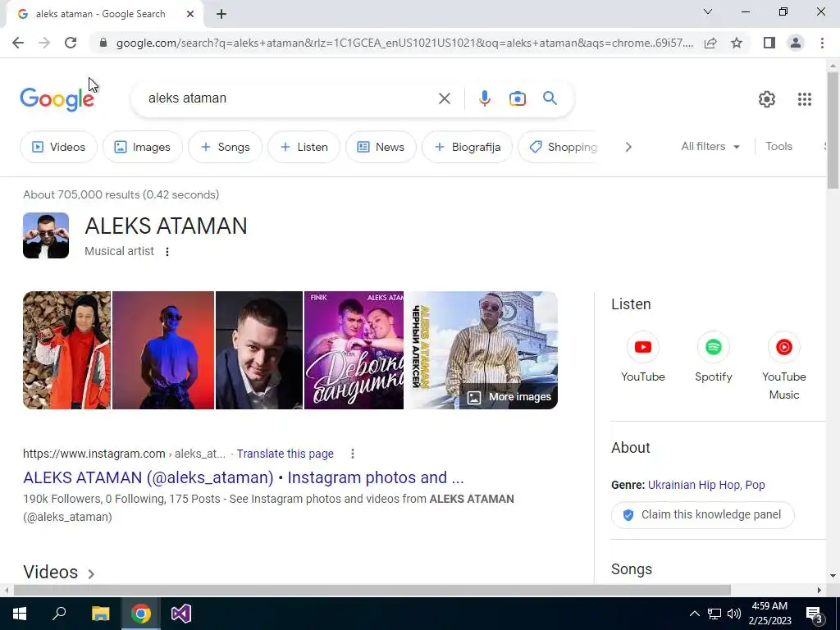Listen on YouTube
840x630 pixels.
(x=643, y=358)
